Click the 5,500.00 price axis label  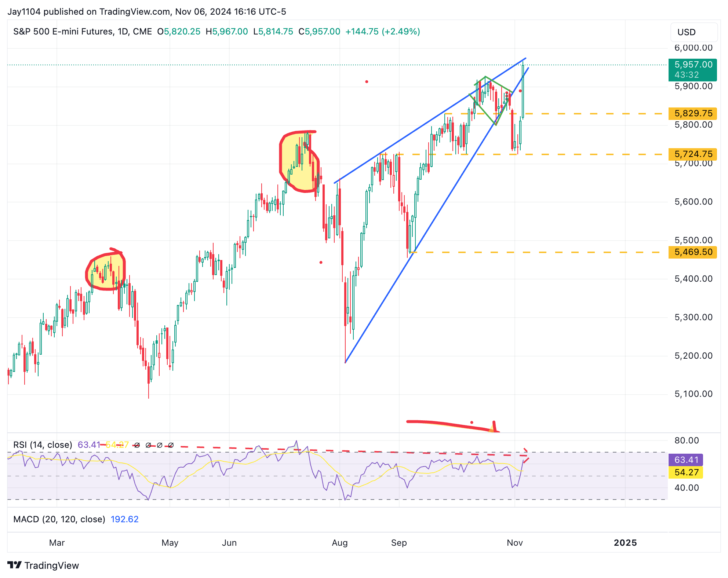coord(694,240)
